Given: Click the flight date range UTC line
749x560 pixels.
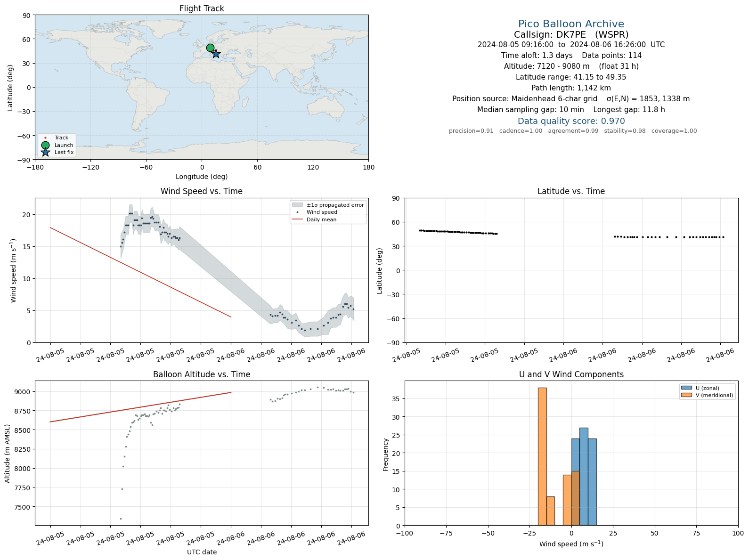Looking at the screenshot, I should (571, 45).
